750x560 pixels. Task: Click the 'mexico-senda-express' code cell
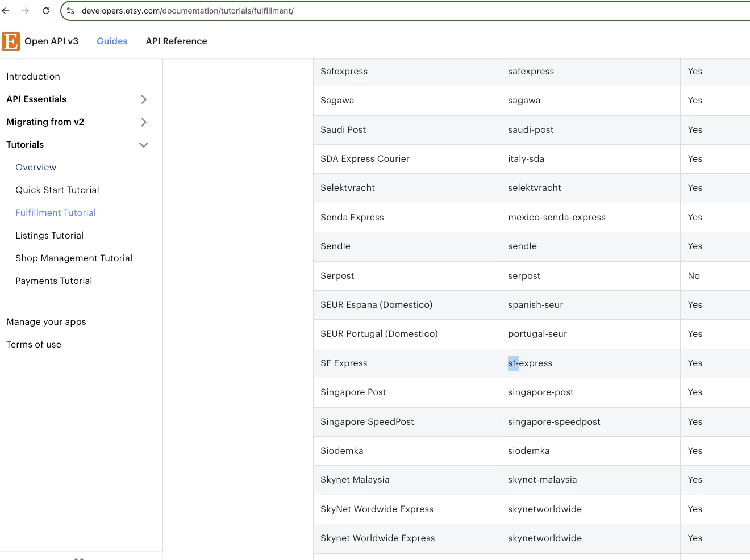(590, 218)
